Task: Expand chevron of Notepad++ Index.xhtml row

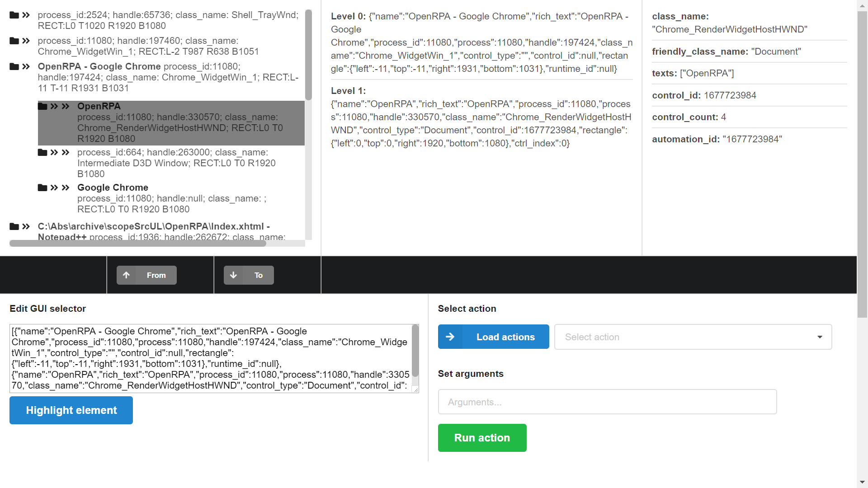Action: point(26,226)
